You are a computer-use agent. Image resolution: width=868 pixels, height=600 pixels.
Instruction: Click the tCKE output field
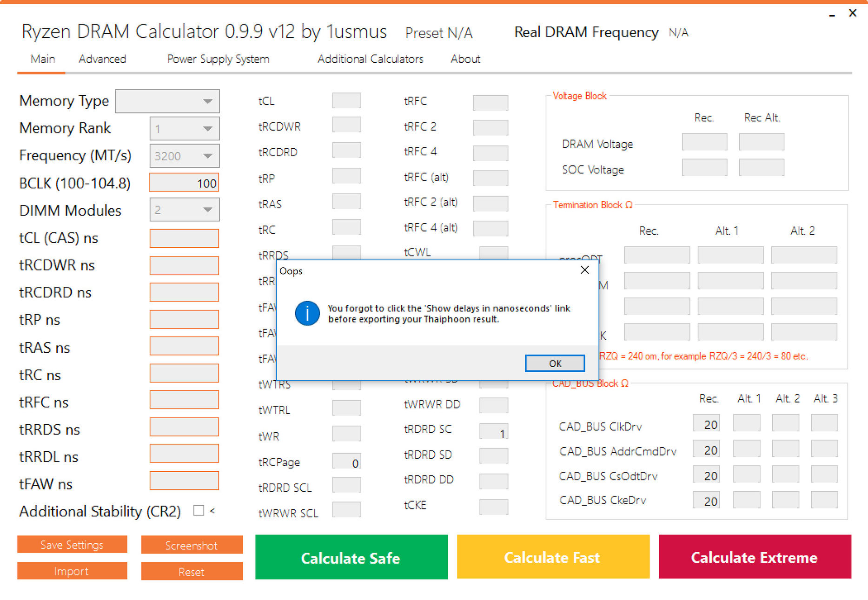[x=494, y=507]
